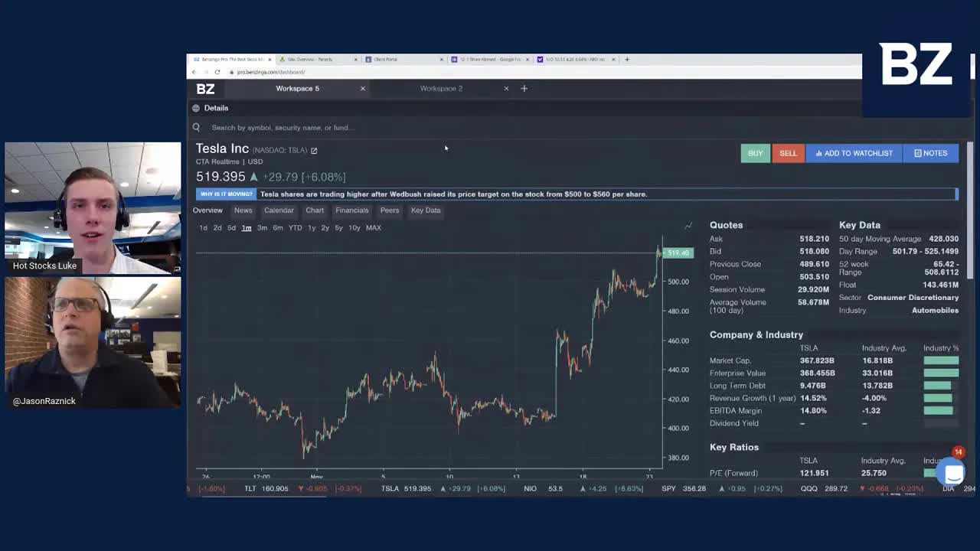Click the Wedbush price target headline
980x551 pixels.
tap(453, 194)
